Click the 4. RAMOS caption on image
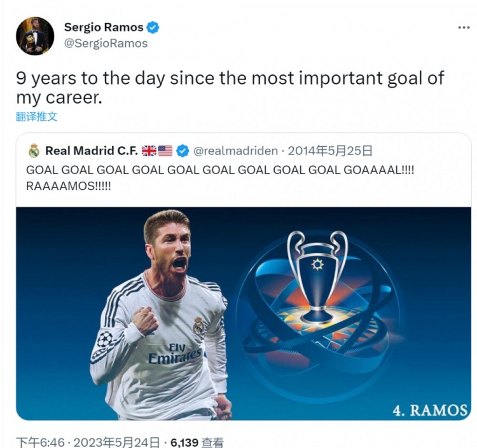This screenshot has width=477, height=448. click(430, 411)
